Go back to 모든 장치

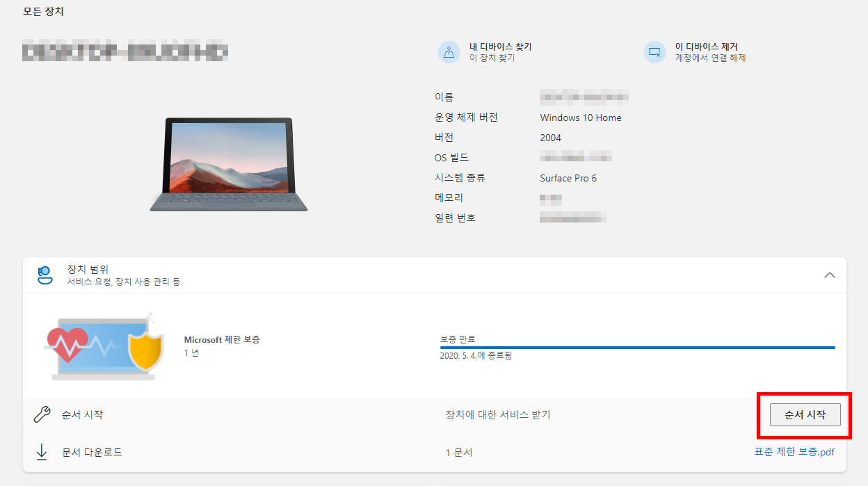(x=45, y=11)
